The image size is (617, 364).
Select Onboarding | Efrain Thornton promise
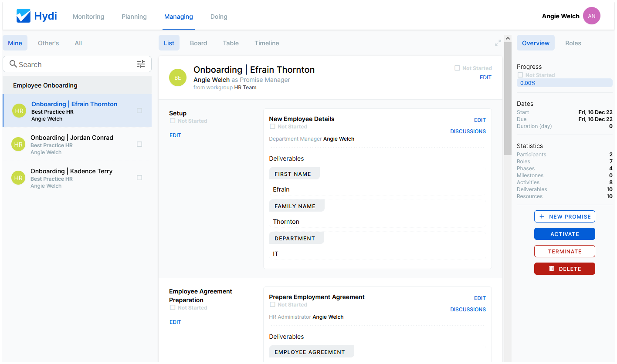tap(77, 111)
